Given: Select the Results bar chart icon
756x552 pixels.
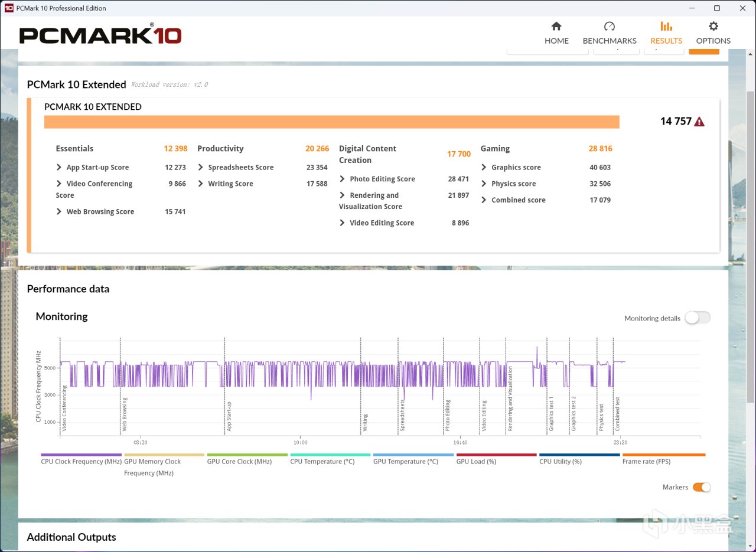Looking at the screenshot, I should click(666, 27).
